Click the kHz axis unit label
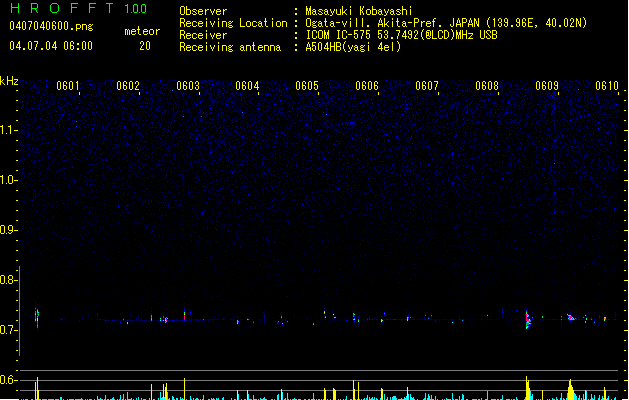The width and height of the screenshot is (629, 400). click(9, 81)
